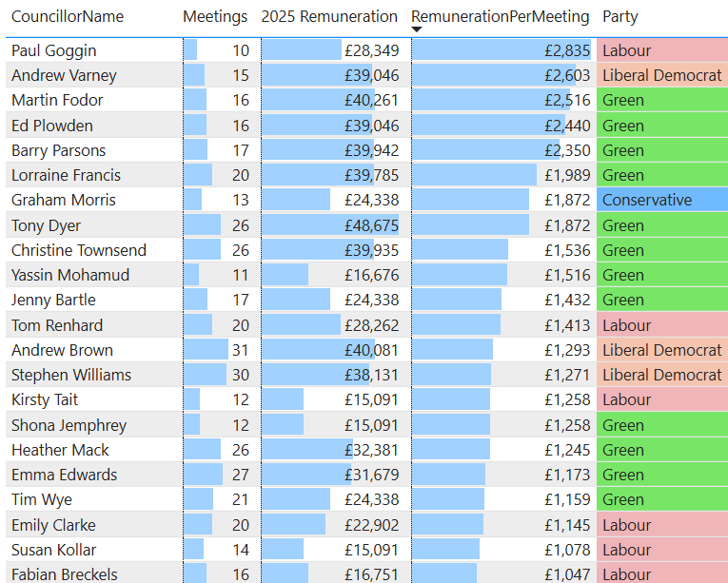The height and width of the screenshot is (583, 728).
Task: Select the Christine Townsend row name
Action: (79, 250)
